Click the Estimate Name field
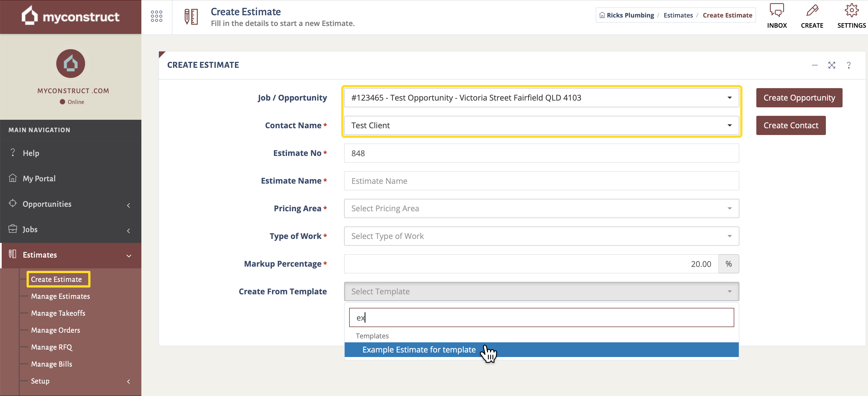This screenshot has height=396, width=868. (x=541, y=181)
